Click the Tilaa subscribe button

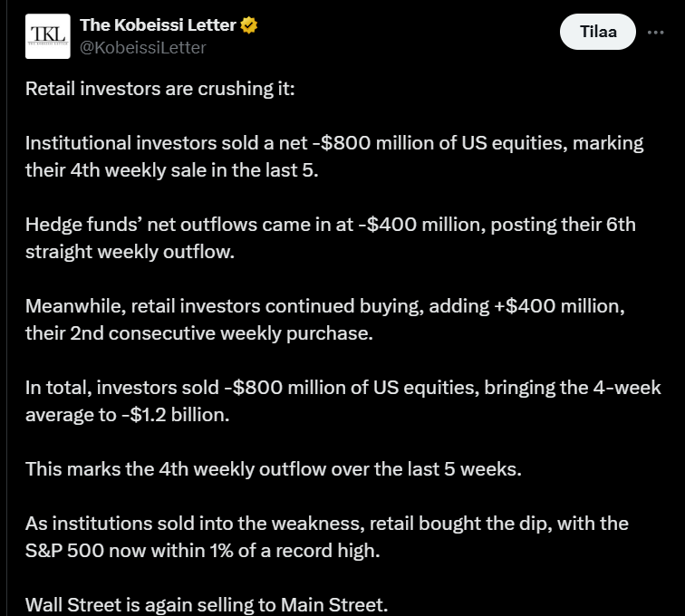click(x=597, y=33)
